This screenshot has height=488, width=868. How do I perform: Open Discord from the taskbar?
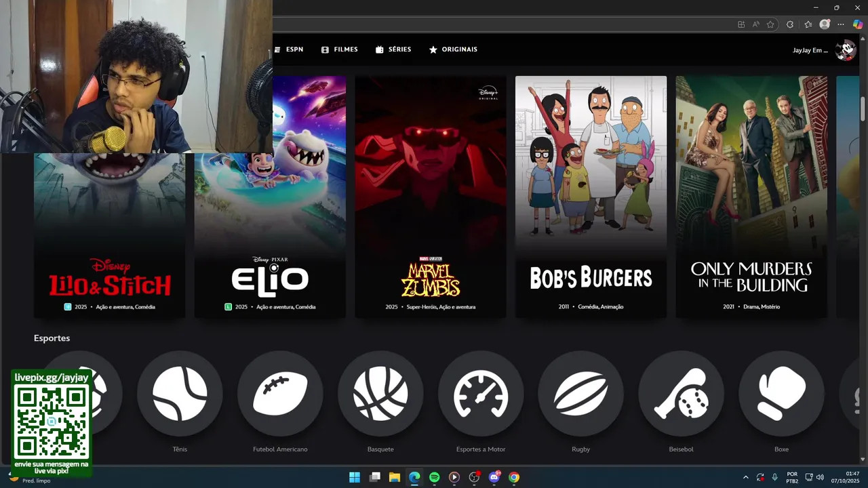[494, 477]
